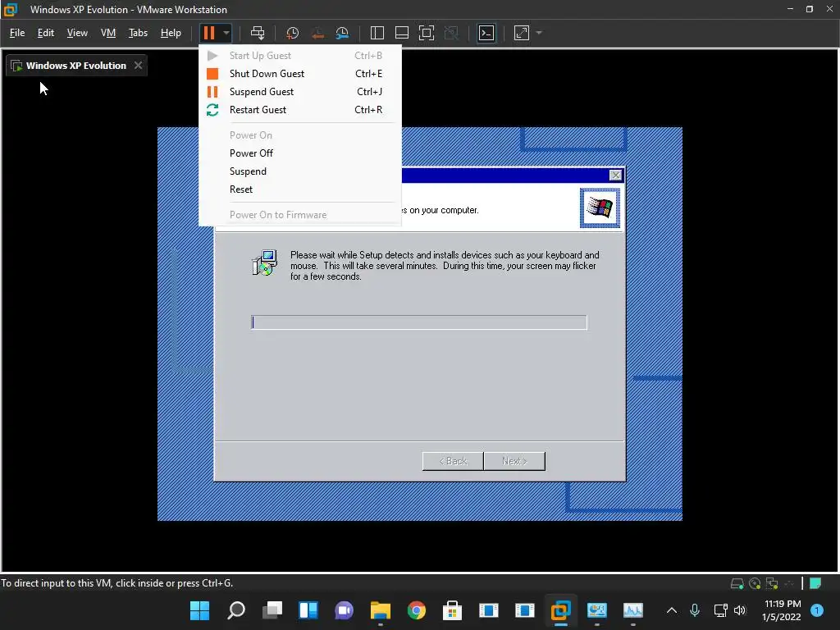840x630 pixels.
Task: Minimize the VMware Workstation window
Action: pyautogui.click(x=790, y=9)
